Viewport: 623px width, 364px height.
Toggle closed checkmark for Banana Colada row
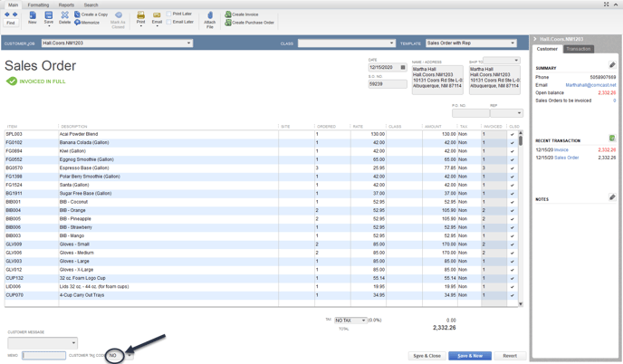click(x=513, y=143)
